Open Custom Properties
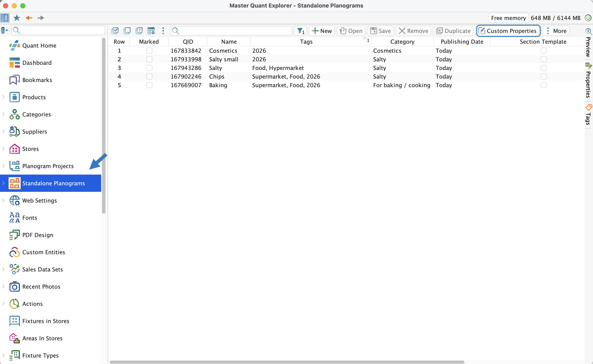 point(508,31)
